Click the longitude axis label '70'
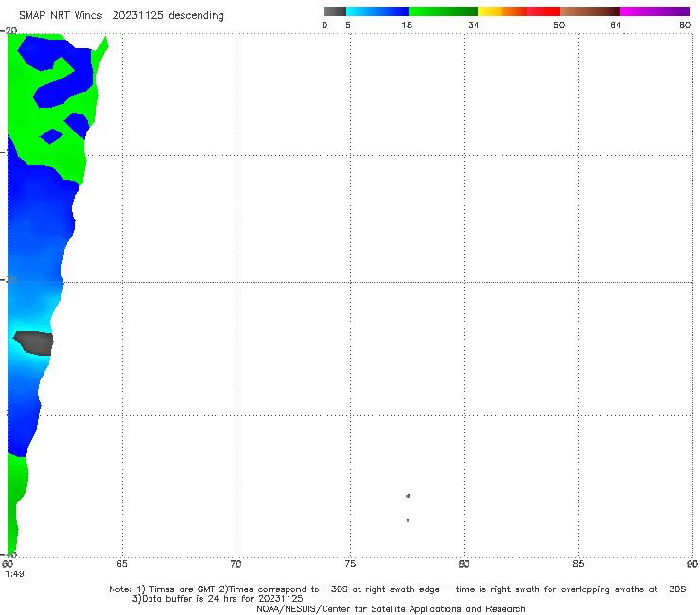 (236, 564)
